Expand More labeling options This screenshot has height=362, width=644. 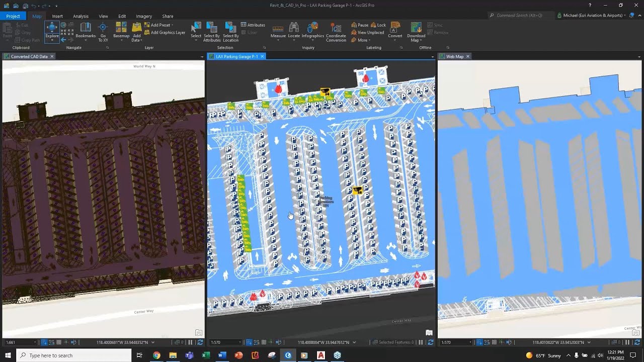pos(360,40)
